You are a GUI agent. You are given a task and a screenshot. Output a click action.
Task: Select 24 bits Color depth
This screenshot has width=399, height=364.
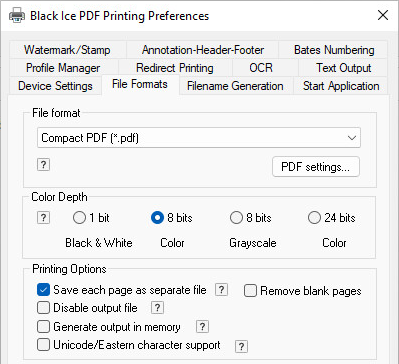click(x=314, y=218)
